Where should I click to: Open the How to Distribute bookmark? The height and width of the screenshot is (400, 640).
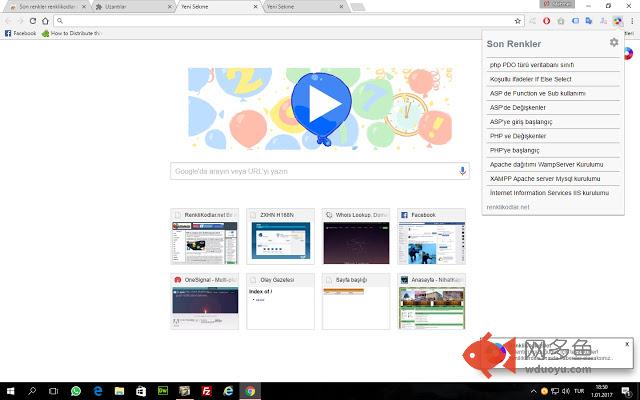pyautogui.click(x=71, y=33)
